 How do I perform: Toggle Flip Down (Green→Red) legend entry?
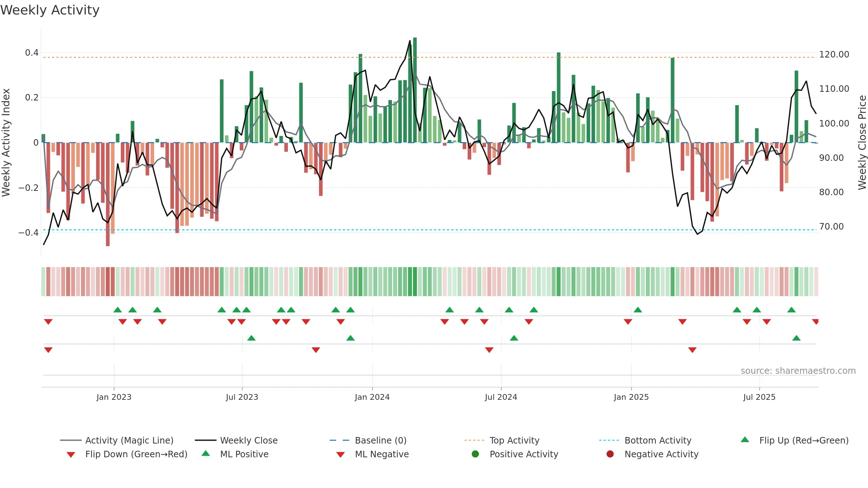pos(127,454)
